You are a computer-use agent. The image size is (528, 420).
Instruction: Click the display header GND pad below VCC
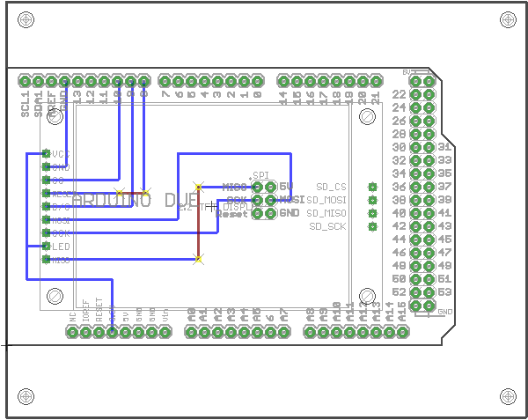[46, 166]
